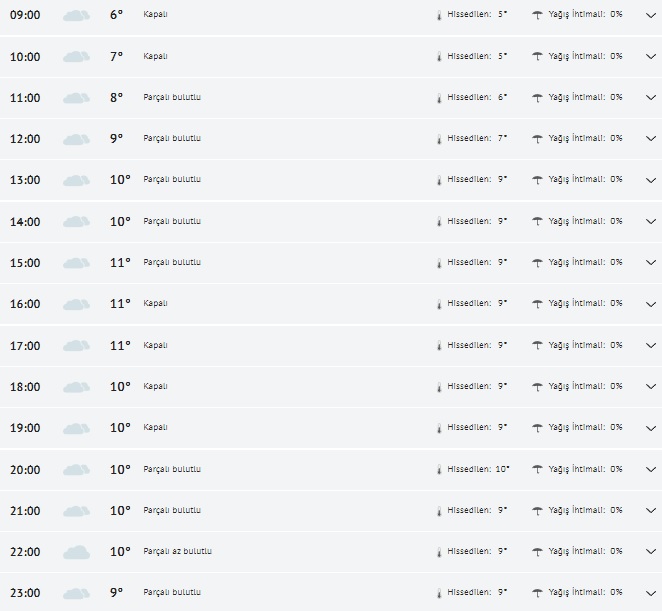This screenshot has width=662, height=611.
Task: Expand the 16:00 forecast chevron
Action: pyautogui.click(x=650, y=304)
